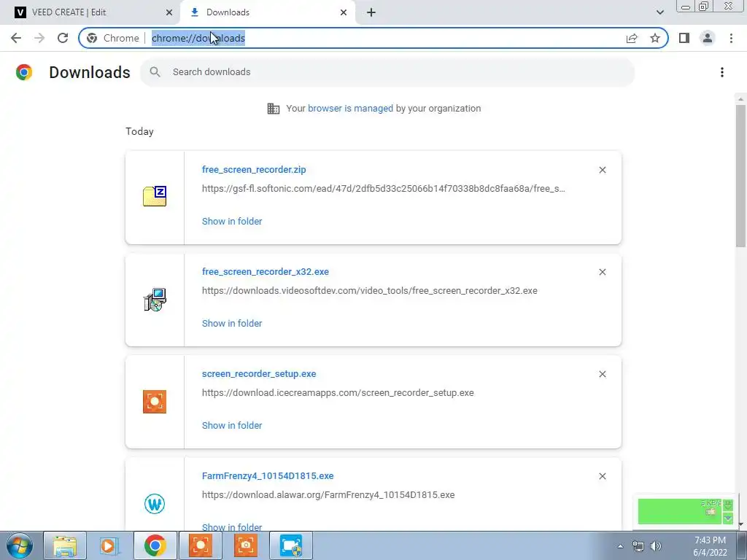Switch to Chrome in the taskbar
The height and width of the screenshot is (560, 747).
pyautogui.click(x=155, y=545)
